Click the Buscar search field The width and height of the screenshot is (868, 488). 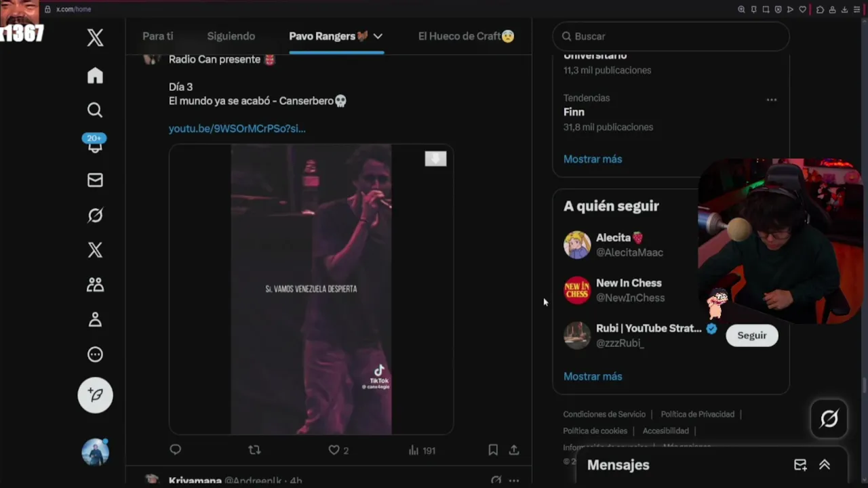(x=671, y=36)
